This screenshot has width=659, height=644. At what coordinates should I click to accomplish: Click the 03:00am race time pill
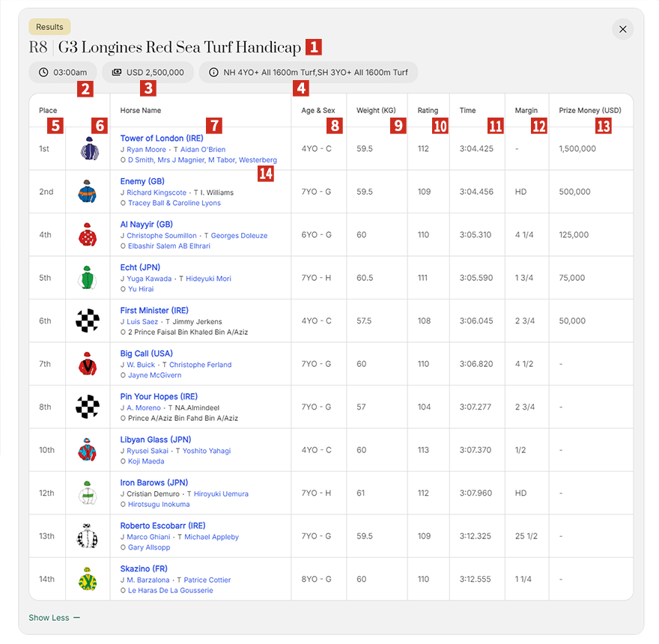pos(63,73)
